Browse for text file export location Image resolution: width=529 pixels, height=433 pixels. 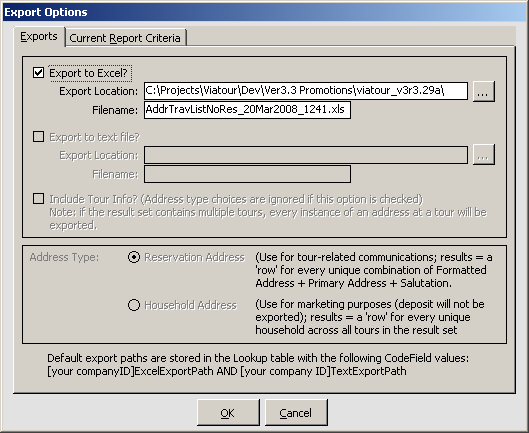point(484,155)
